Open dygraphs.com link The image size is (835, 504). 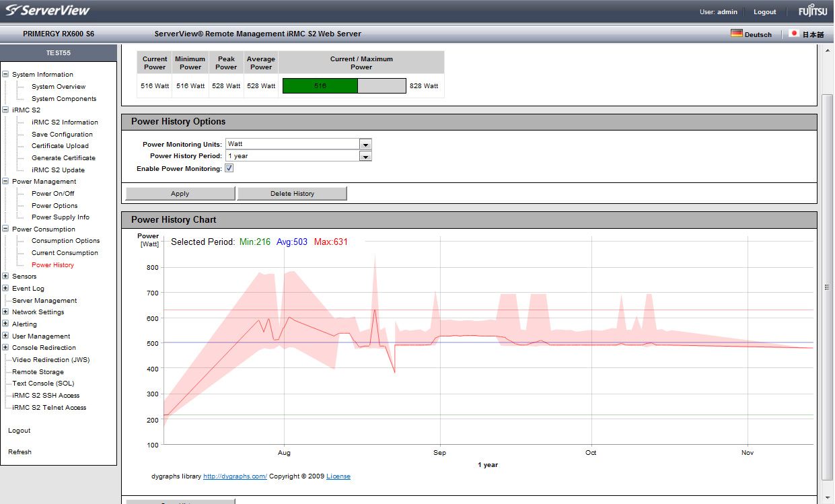(x=235, y=476)
